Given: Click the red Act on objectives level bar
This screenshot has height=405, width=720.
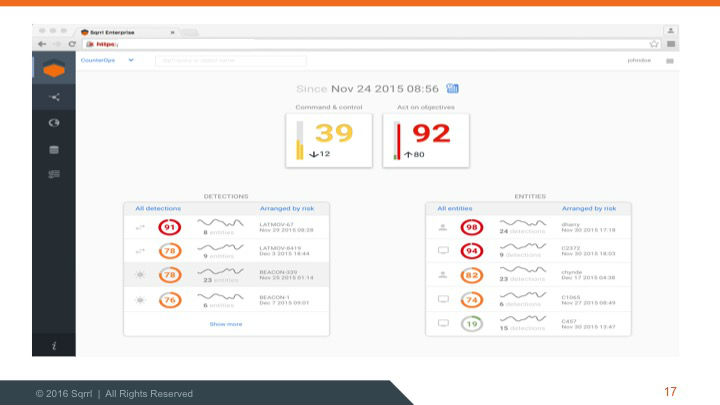Looking at the screenshot, I should 397,141.
